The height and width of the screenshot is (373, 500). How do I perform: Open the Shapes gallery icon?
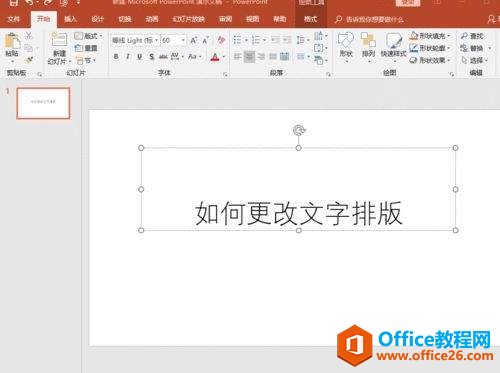(345, 40)
